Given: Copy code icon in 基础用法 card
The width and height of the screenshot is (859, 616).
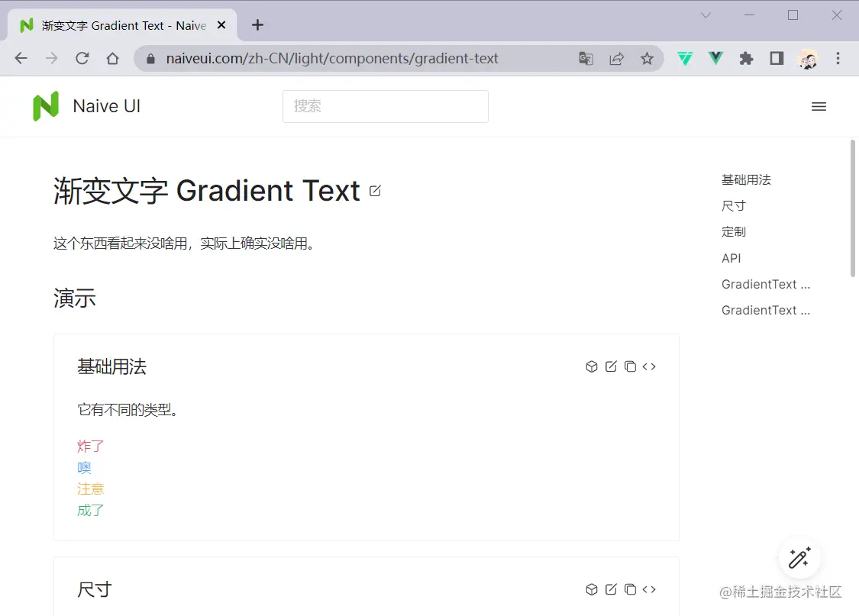Looking at the screenshot, I should click(x=630, y=366).
